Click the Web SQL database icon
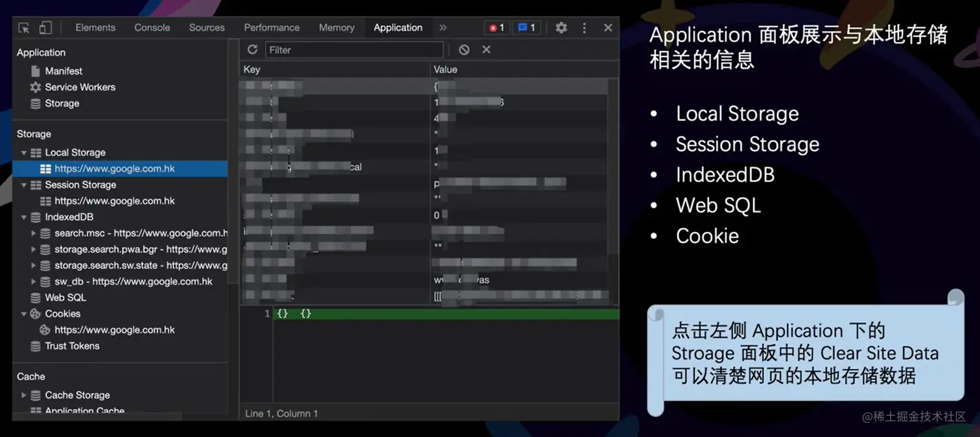 (36, 298)
